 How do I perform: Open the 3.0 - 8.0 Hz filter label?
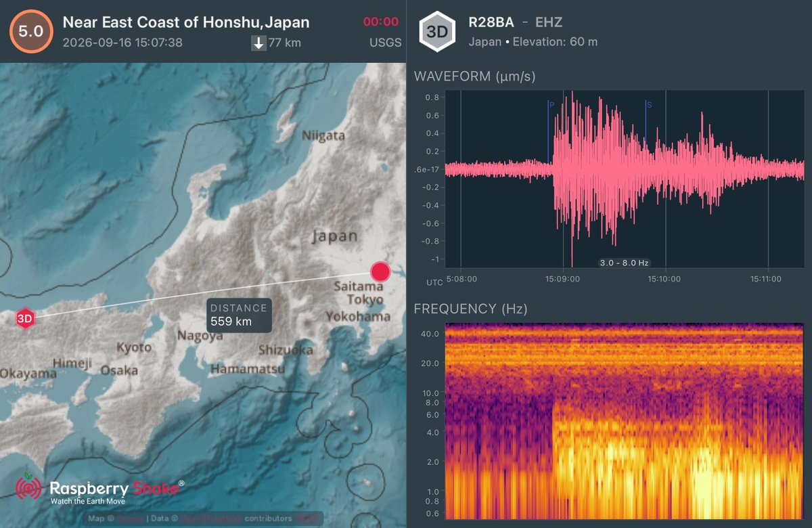tap(624, 262)
